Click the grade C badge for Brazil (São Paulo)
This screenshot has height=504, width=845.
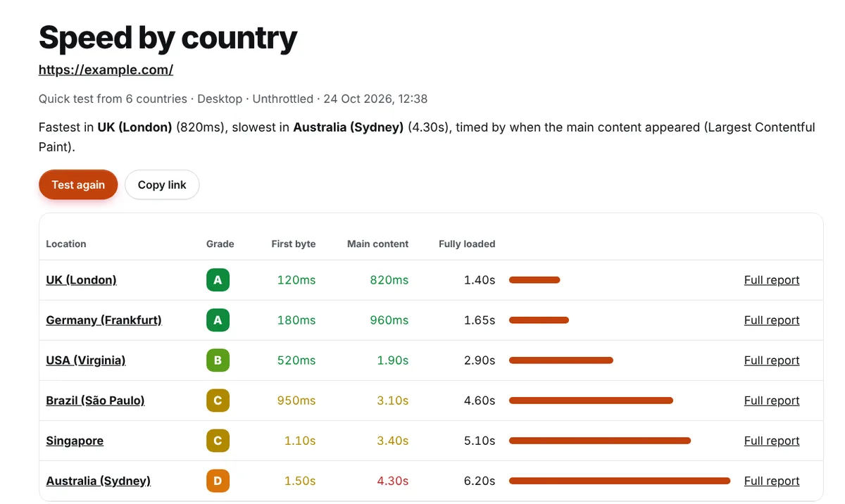(218, 401)
